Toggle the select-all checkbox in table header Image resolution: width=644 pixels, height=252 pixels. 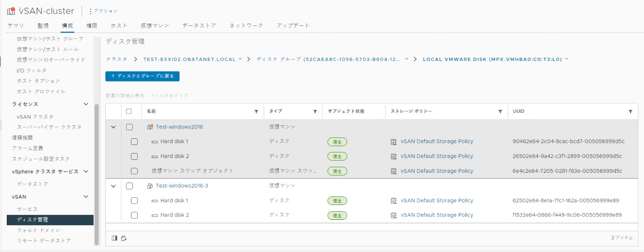[x=129, y=111]
